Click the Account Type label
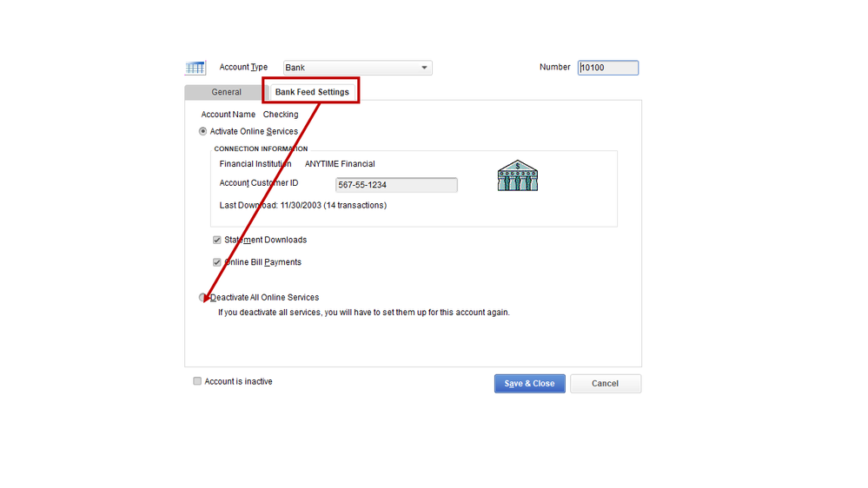 click(x=243, y=67)
